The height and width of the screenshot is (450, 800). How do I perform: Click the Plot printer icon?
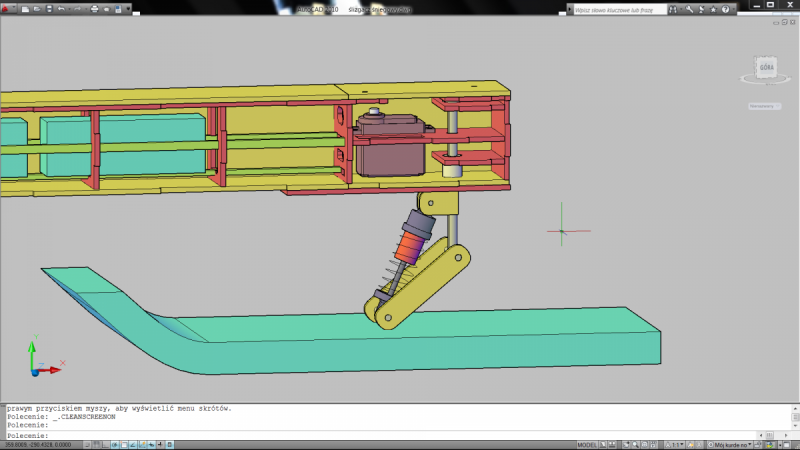tap(94, 9)
